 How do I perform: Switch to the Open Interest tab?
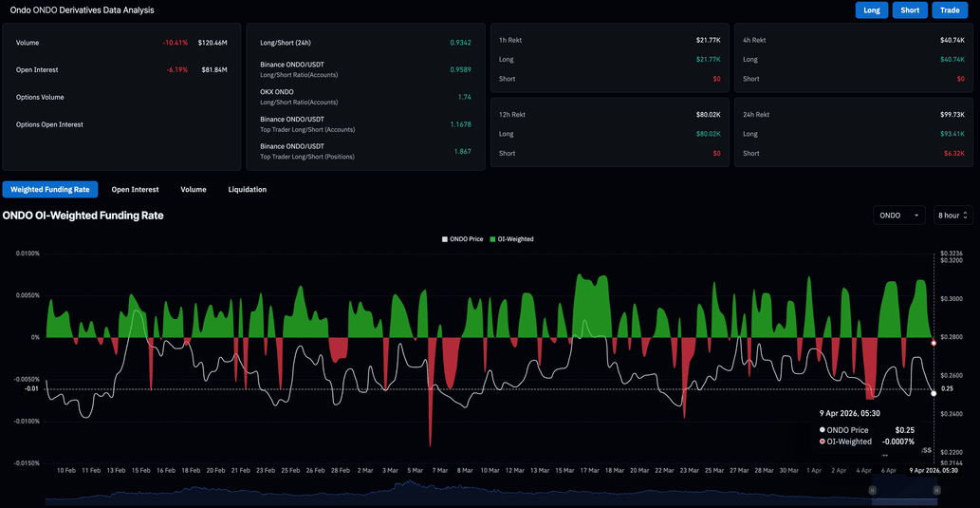(135, 190)
